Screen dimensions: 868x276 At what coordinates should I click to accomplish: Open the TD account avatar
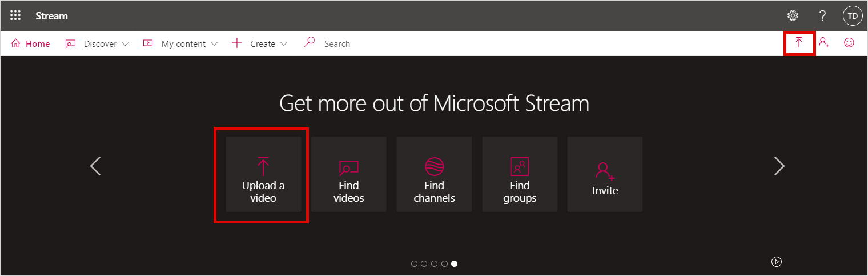853,15
